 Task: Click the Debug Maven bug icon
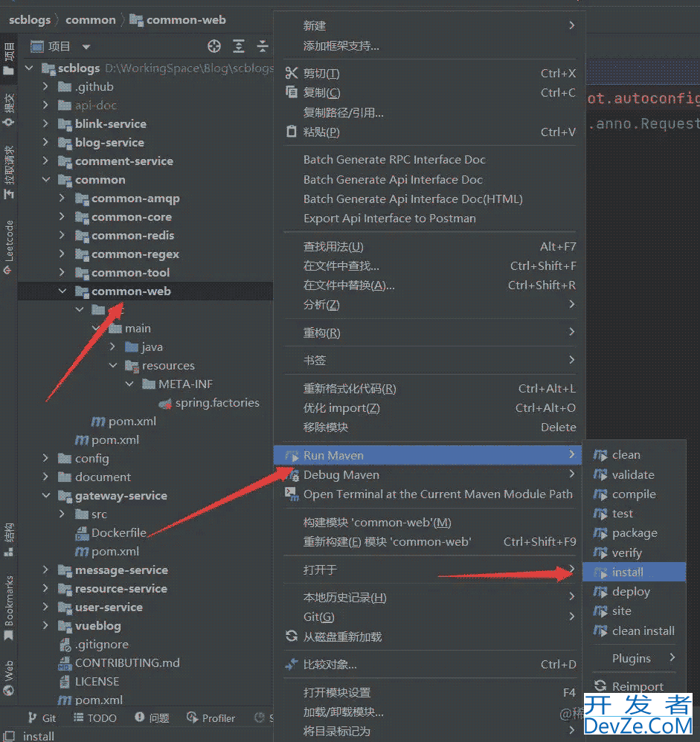294,474
